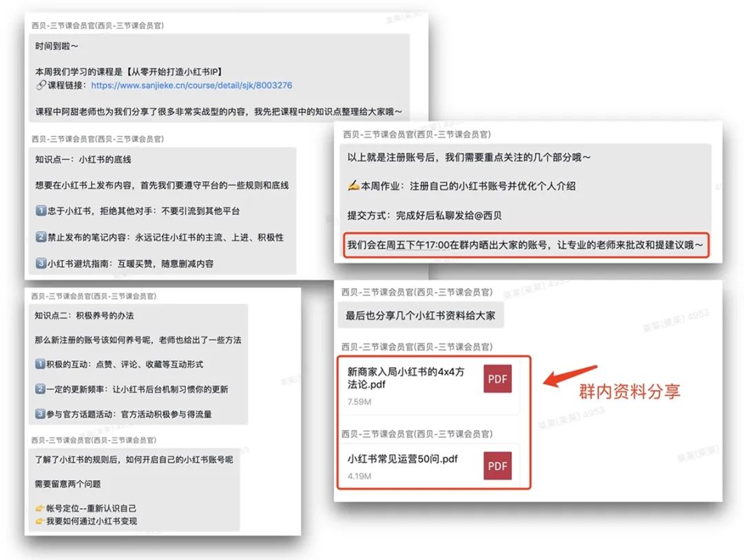Select the message 时间到啦～
The height and width of the screenshot is (560, 744).
(56, 46)
